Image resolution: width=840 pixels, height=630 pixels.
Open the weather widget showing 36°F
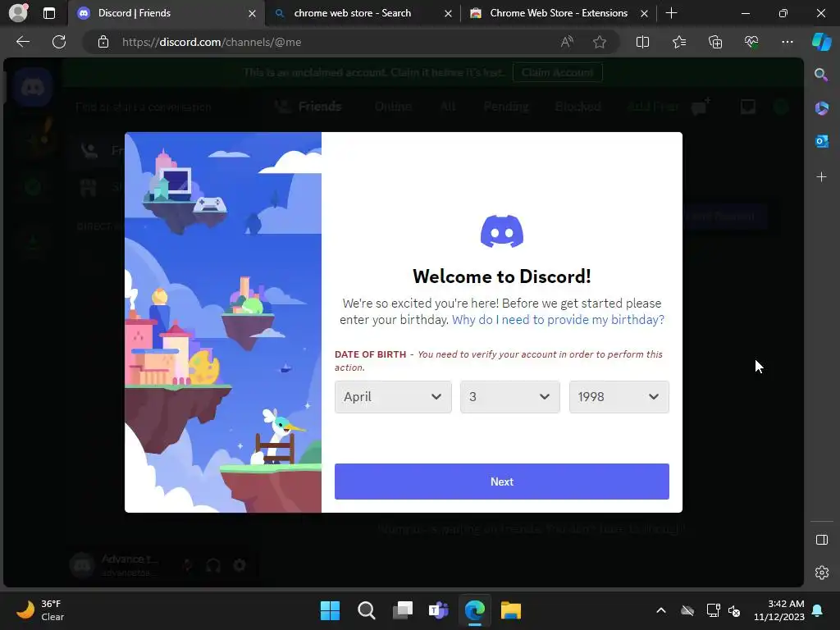click(x=41, y=610)
